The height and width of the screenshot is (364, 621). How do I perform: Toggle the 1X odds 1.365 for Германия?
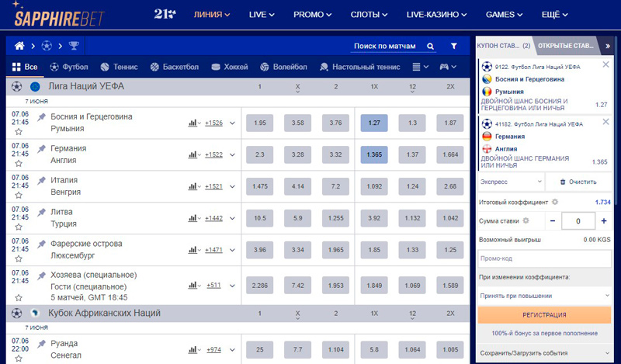pos(374,154)
